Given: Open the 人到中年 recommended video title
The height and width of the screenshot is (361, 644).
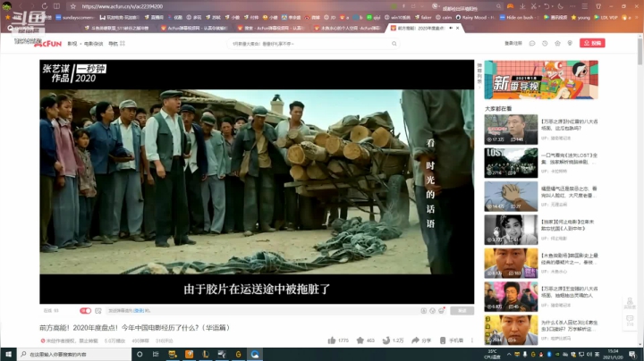Looking at the screenshot, I should pyautogui.click(x=567, y=225).
